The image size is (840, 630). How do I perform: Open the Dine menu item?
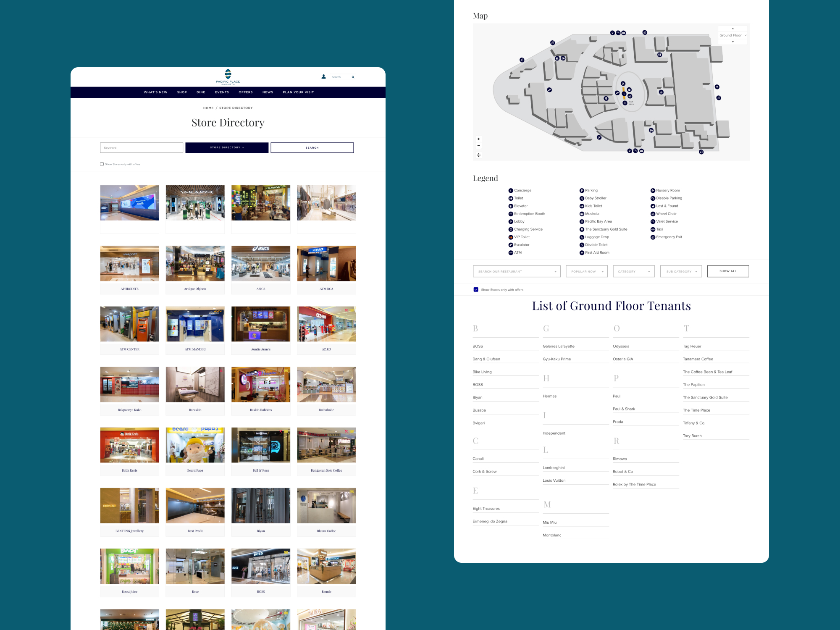point(201,92)
